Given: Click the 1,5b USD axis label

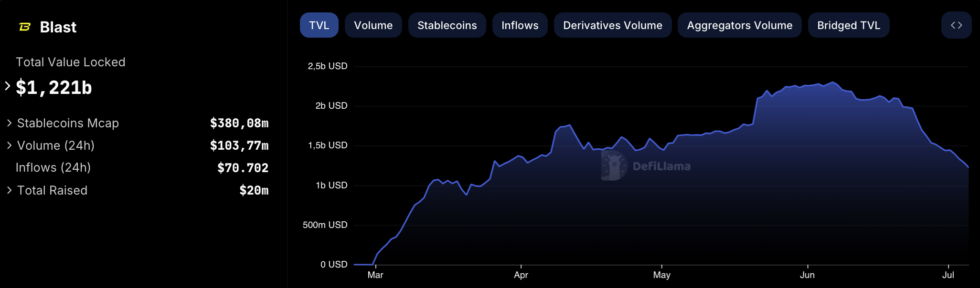Looking at the screenshot, I should pos(328,145).
